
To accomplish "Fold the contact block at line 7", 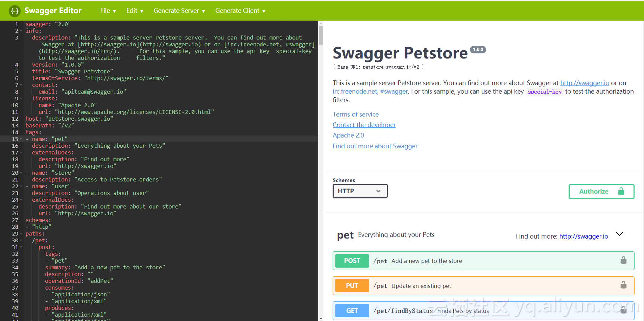I will tap(21, 85).
